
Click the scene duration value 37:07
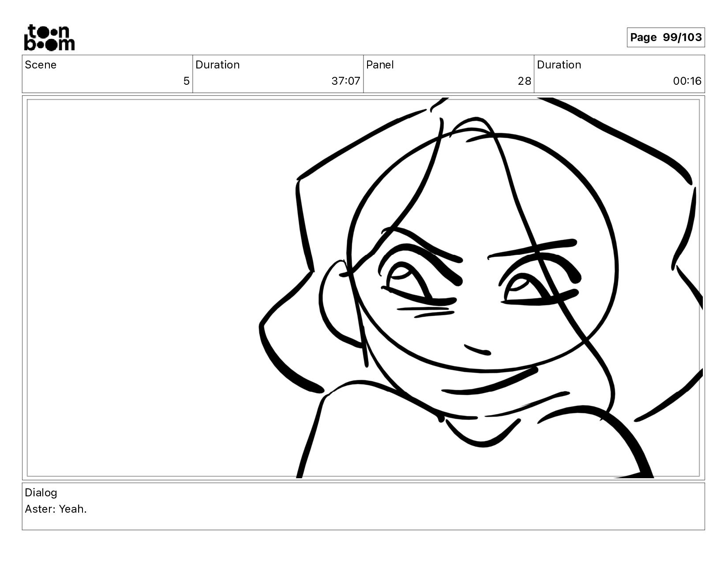point(346,81)
